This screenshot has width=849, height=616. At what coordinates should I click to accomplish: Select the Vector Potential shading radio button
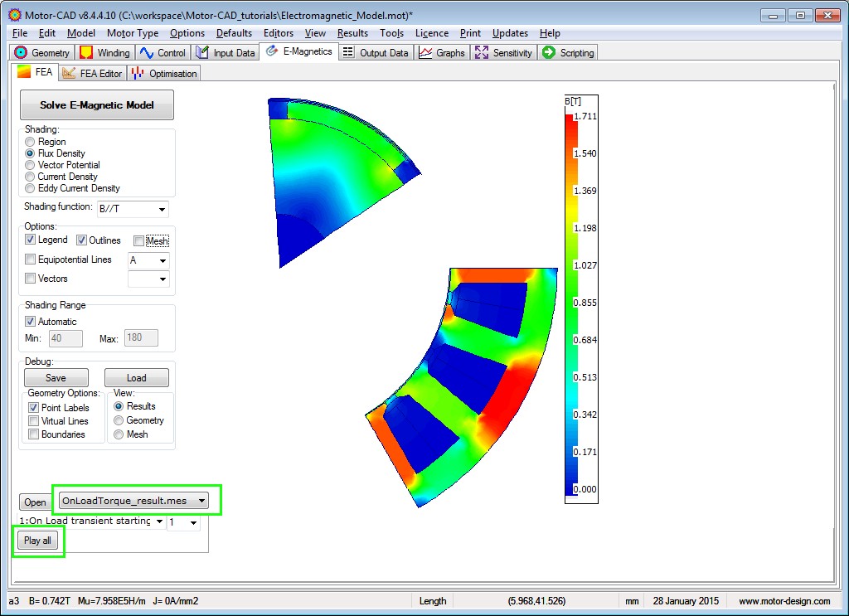click(31, 165)
